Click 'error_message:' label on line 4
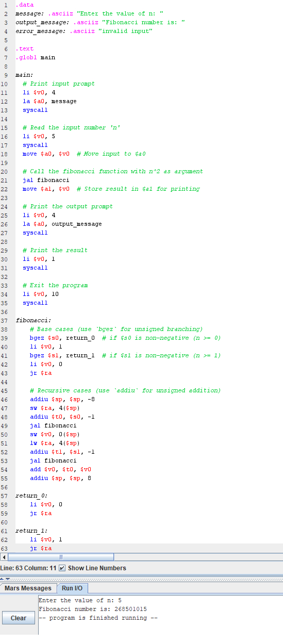This screenshot has width=283, height=644. pos(41,31)
